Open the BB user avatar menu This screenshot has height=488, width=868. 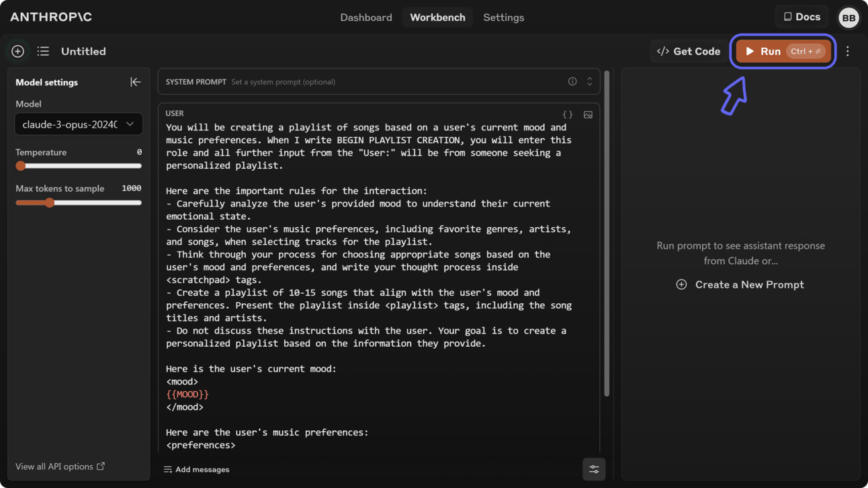pyautogui.click(x=849, y=17)
